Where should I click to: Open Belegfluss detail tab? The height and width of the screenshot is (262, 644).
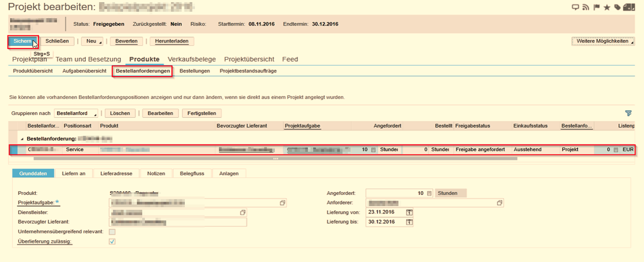[x=192, y=173]
